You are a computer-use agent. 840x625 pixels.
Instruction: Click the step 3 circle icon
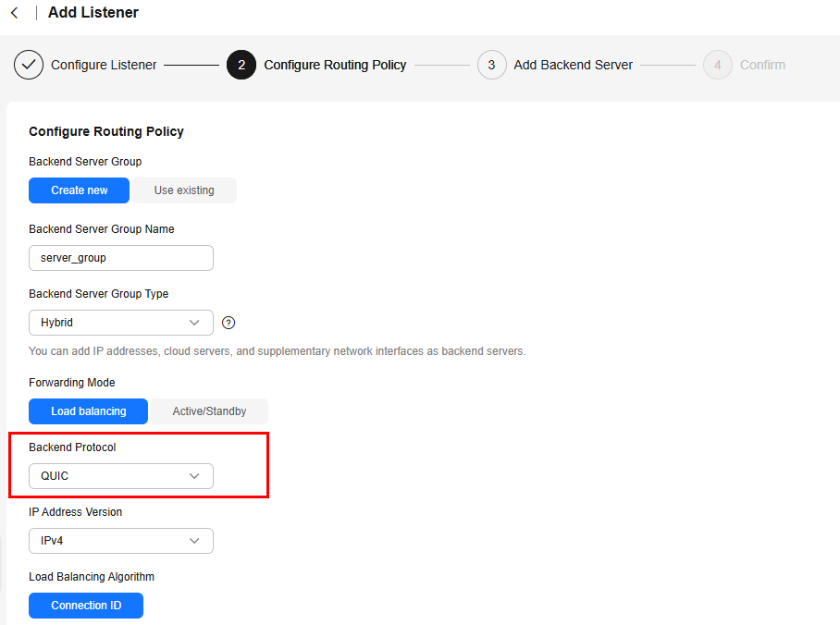(491, 65)
